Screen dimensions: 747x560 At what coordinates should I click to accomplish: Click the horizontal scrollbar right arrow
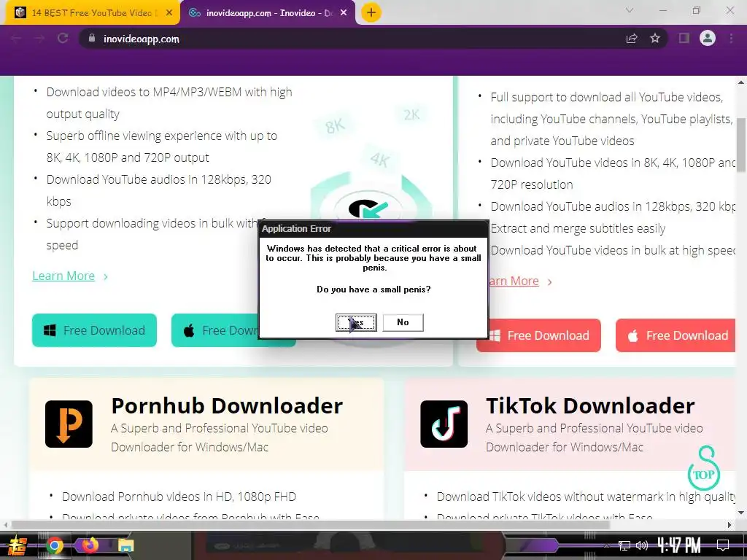[x=729, y=525]
